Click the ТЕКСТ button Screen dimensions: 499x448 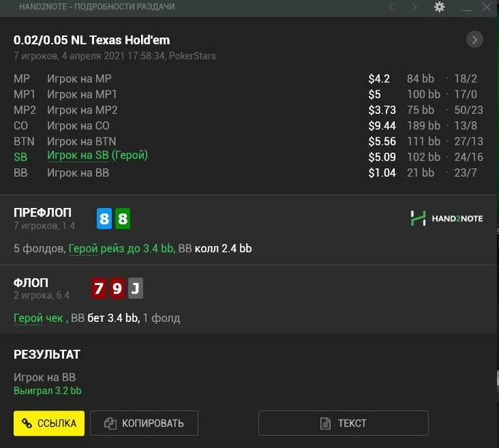344,423
